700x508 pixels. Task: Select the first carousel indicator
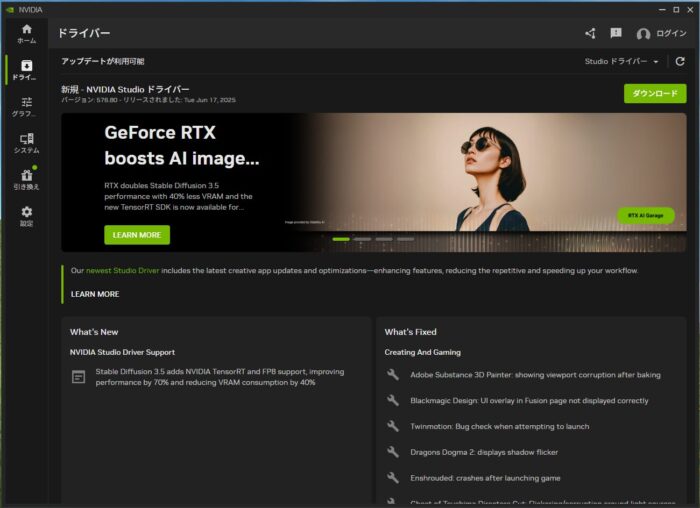pyautogui.click(x=341, y=239)
